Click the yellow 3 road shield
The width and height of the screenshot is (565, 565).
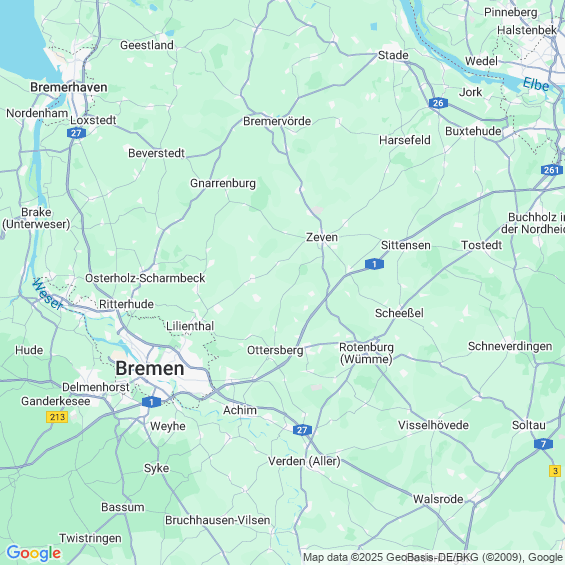(x=555, y=471)
